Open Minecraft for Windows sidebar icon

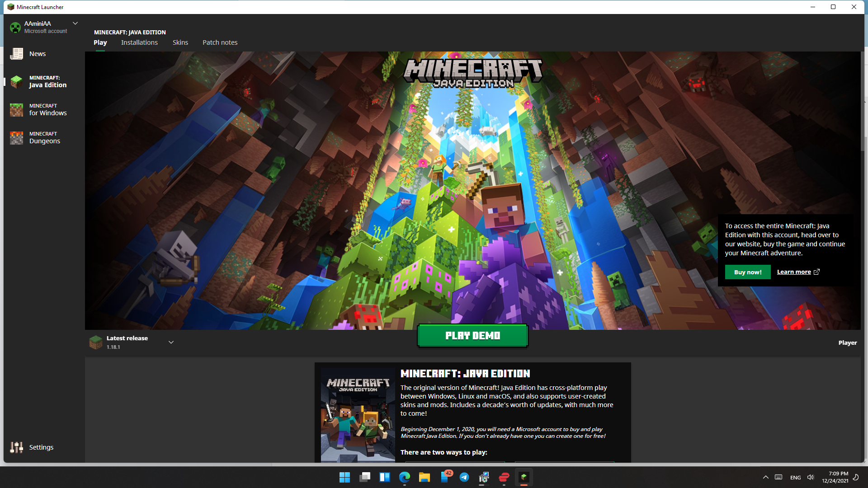[x=17, y=110]
